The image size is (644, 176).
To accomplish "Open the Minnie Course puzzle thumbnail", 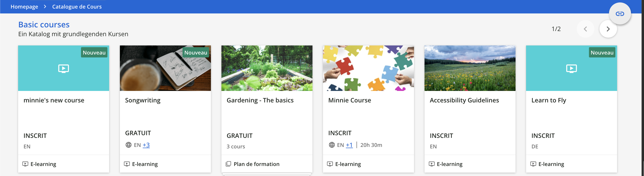I will pyautogui.click(x=368, y=68).
